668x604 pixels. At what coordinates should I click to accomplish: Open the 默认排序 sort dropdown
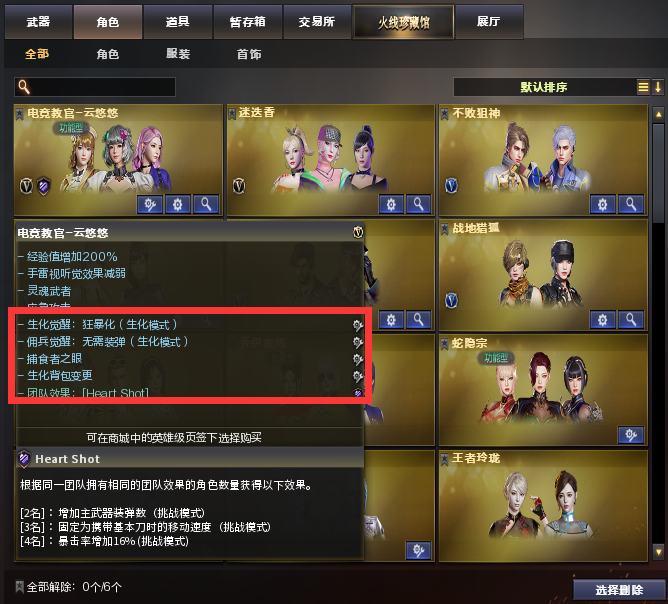[544, 87]
